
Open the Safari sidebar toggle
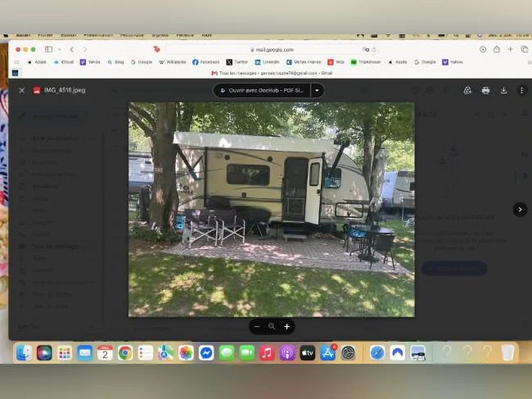point(48,49)
